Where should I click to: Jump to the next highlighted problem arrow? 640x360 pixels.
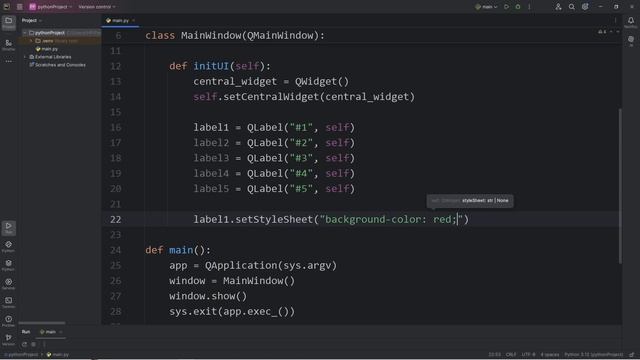point(618,31)
